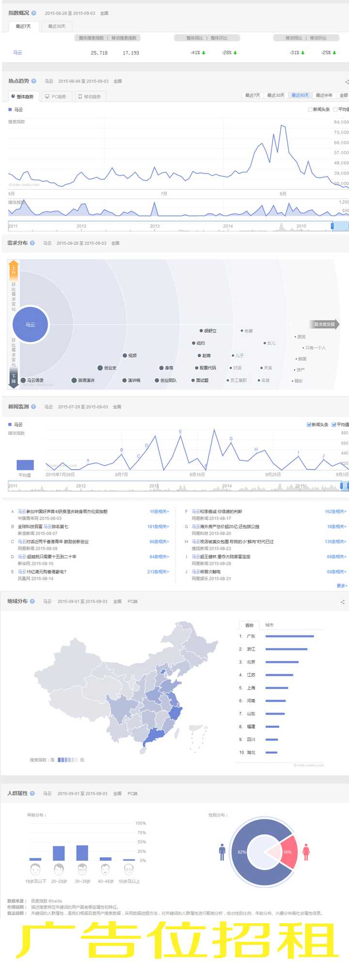Image resolution: width=349 pixels, height=980 pixels.
Task: Select the 最近半年 time range button
Action: 324,95
